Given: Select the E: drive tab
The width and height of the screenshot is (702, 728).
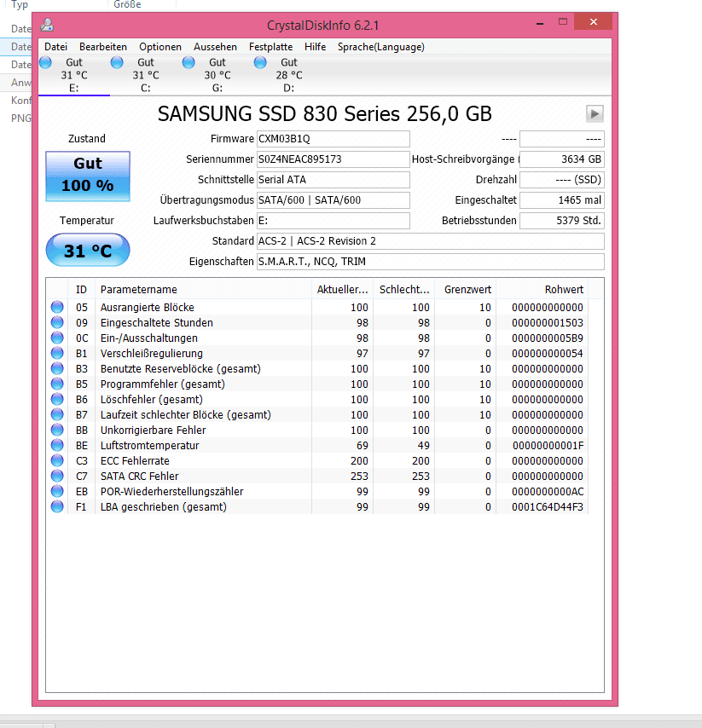Looking at the screenshot, I should point(74,75).
